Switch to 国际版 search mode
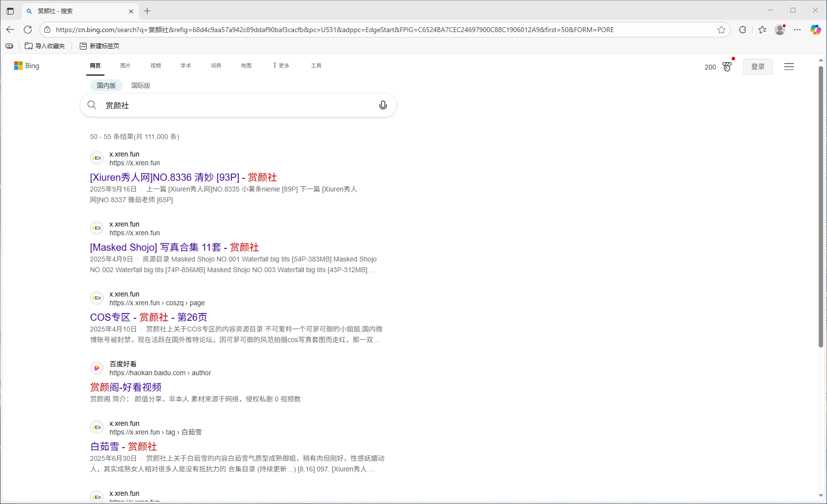Image resolution: width=827 pixels, height=504 pixels. (141, 86)
